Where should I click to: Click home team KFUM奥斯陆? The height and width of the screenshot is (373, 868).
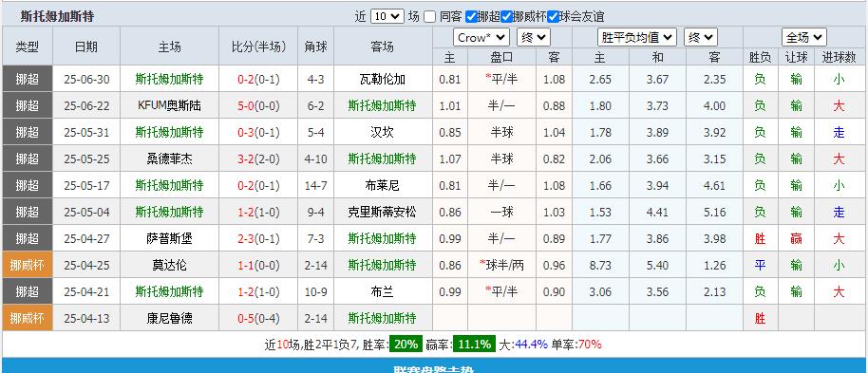[169, 105]
